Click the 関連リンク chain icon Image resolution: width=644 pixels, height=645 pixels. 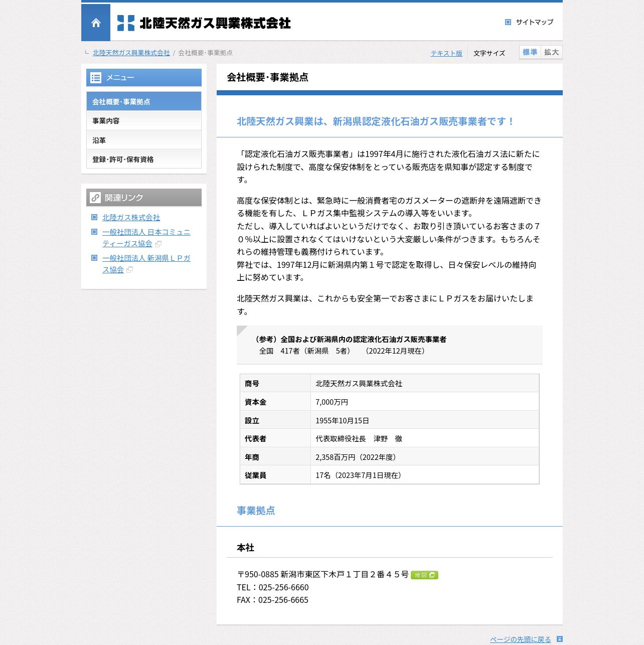tap(95, 198)
